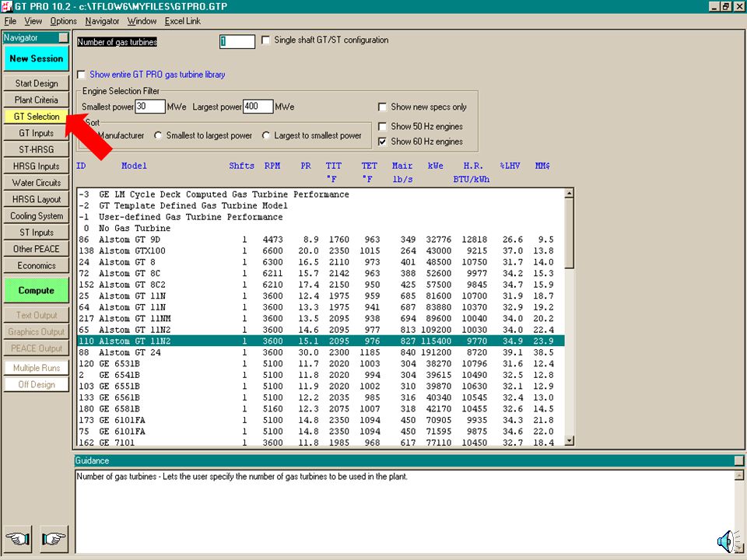Image resolution: width=747 pixels, height=560 pixels.
Task: Toggle Show new specs only checkbox
Action: click(x=382, y=107)
